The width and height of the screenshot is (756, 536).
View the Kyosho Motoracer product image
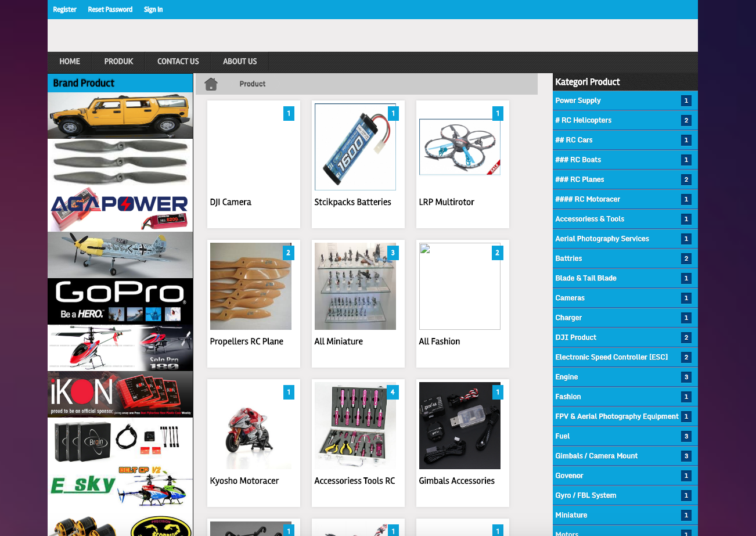point(250,426)
